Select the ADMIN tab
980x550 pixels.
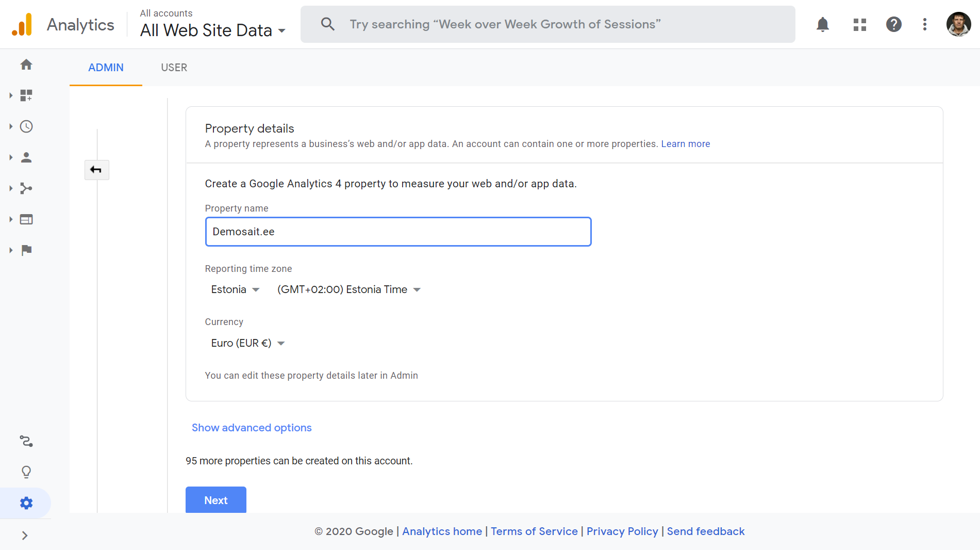click(x=106, y=68)
